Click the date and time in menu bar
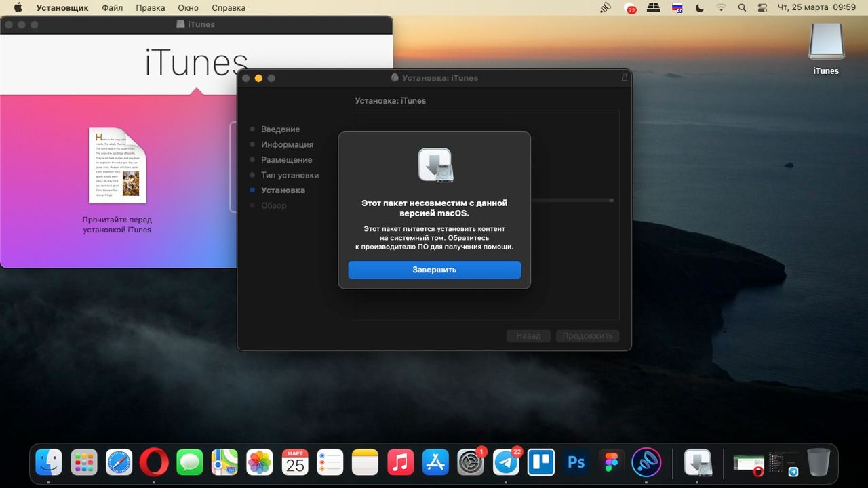The width and height of the screenshot is (868, 488). pyautogui.click(x=816, y=8)
